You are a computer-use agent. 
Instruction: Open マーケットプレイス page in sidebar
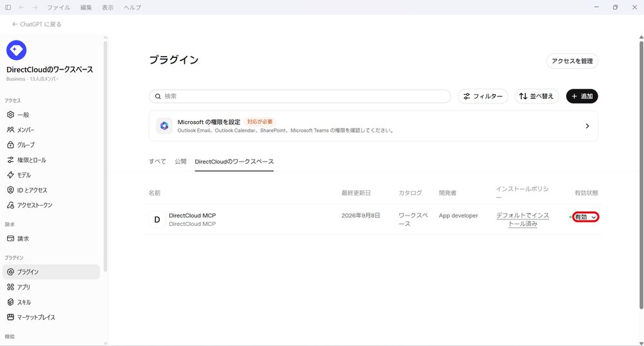click(52, 317)
